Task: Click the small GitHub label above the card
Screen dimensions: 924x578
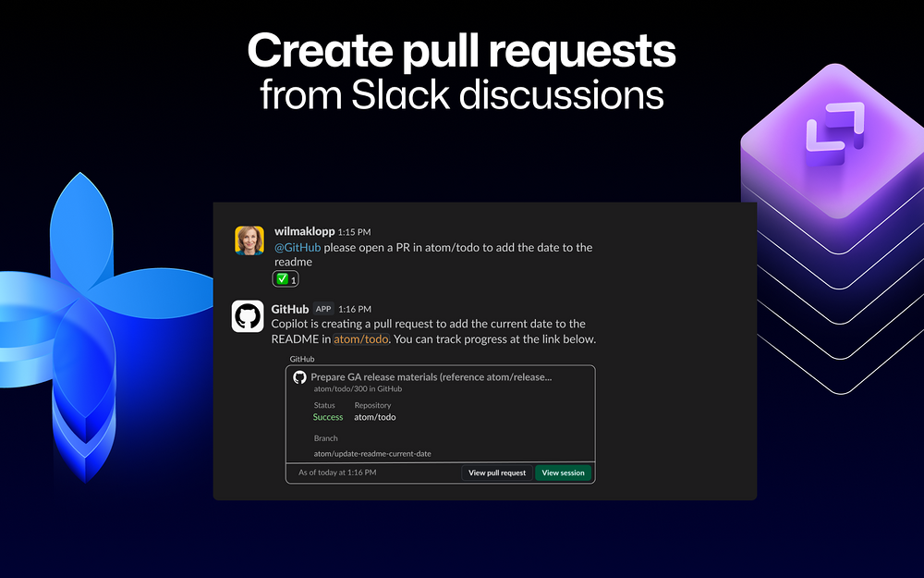Action: coord(302,359)
